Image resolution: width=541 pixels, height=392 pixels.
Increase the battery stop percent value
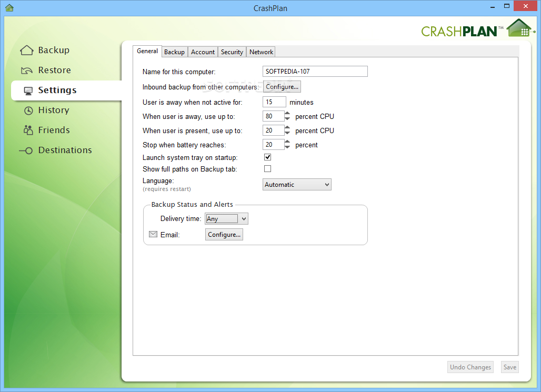tap(287, 142)
